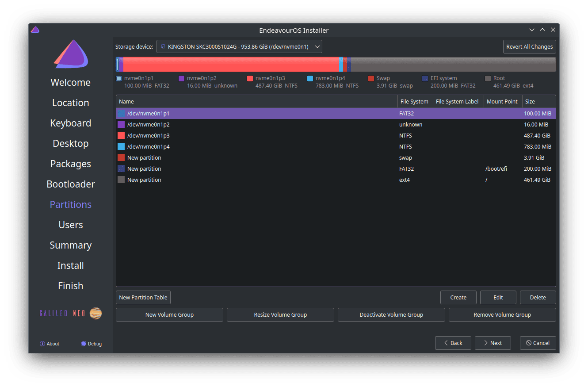Select the /dev/nvme0n1p1 row name
The height and width of the screenshot is (387, 588).
[149, 113]
